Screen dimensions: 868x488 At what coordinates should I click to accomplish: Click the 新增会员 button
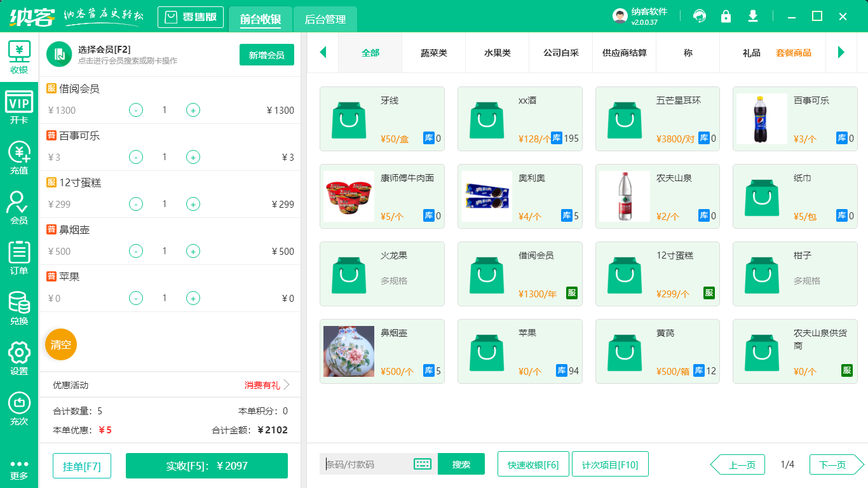(266, 55)
